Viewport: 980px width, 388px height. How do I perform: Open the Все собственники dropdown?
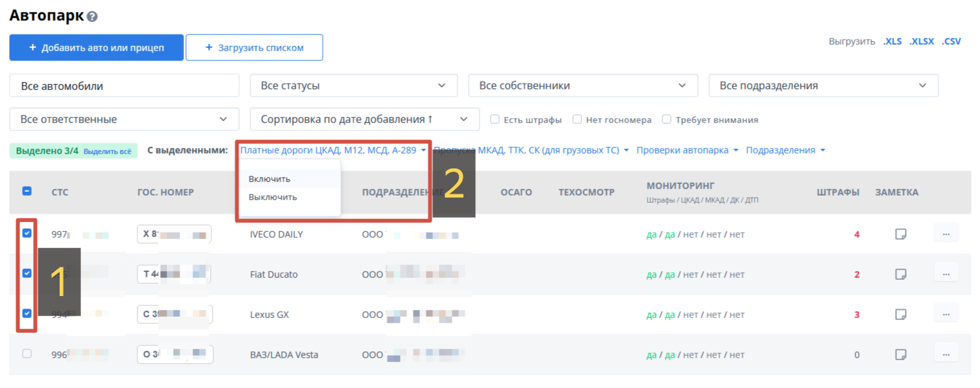583,86
